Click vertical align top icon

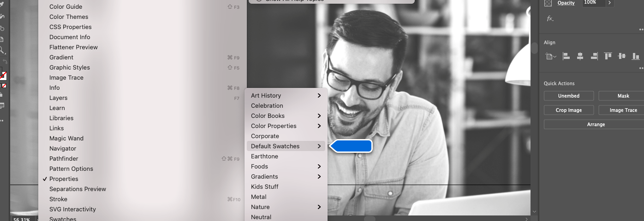coord(608,56)
